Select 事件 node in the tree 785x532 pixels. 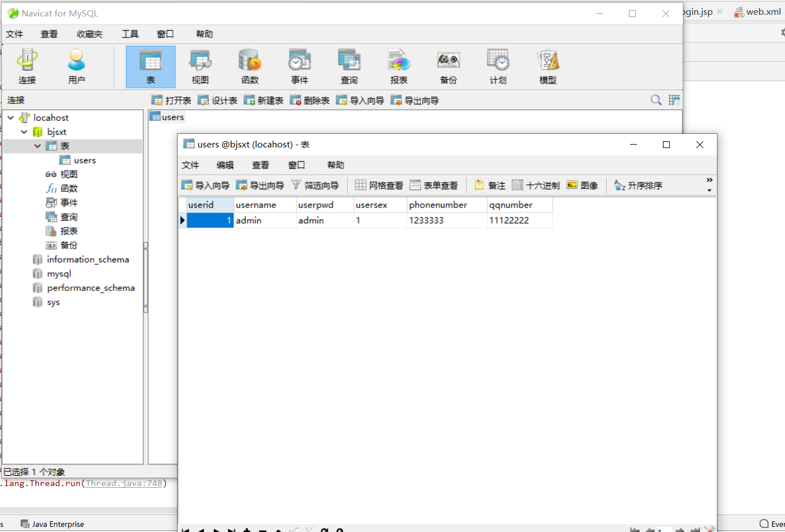coord(62,202)
